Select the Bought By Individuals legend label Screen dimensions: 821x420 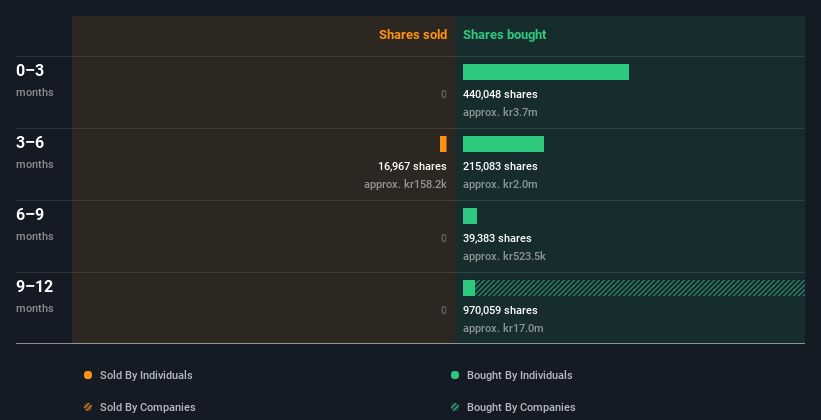[x=519, y=375]
